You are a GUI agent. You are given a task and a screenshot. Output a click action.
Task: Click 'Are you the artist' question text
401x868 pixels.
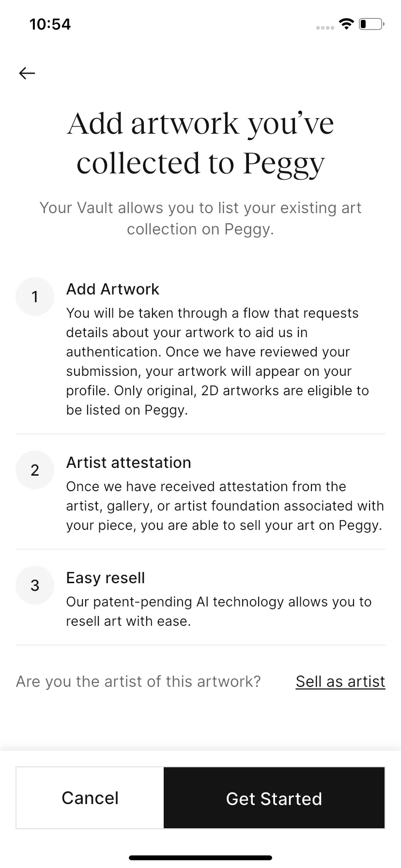[139, 682]
